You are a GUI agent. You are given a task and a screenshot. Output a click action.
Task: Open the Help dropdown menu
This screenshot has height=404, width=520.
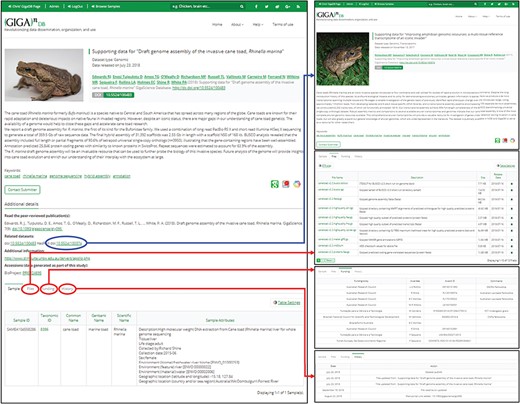(x=258, y=25)
